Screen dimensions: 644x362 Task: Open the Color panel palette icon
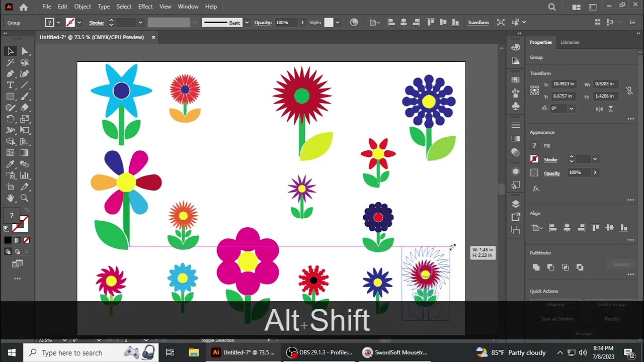pyautogui.click(x=516, y=47)
